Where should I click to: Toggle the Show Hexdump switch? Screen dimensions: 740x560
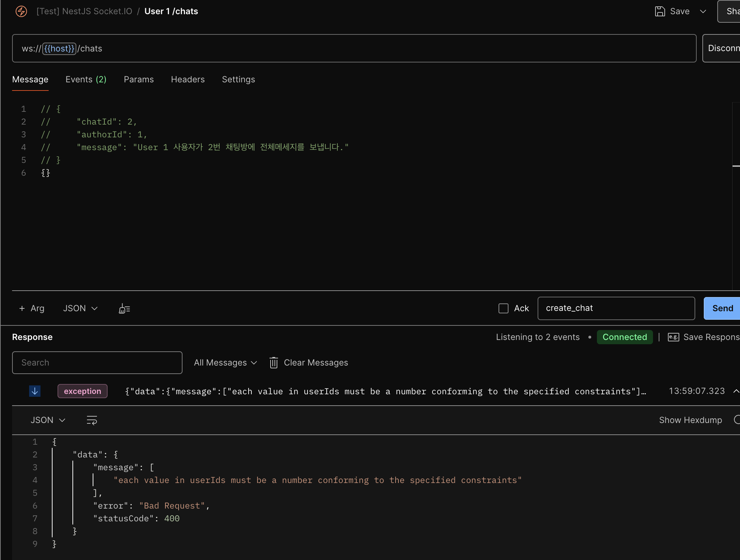tap(736, 420)
